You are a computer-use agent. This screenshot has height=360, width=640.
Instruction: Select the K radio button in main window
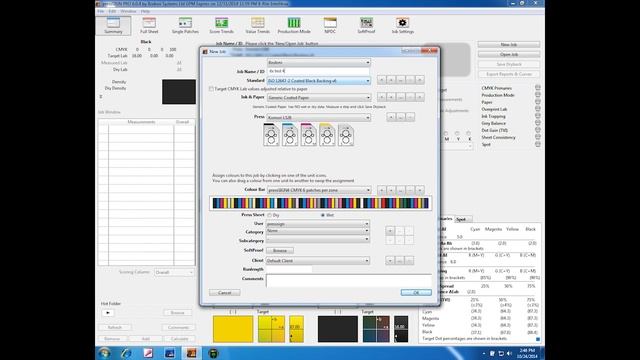pyautogui.click(x=469, y=133)
